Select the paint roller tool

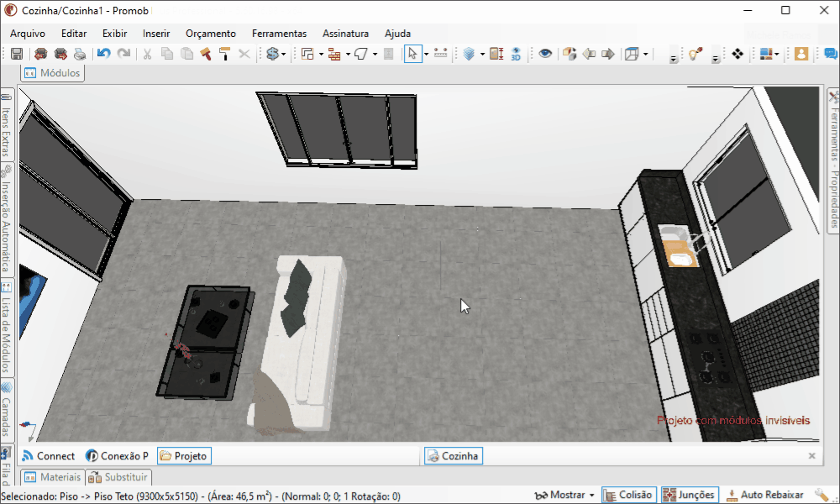[x=224, y=54]
